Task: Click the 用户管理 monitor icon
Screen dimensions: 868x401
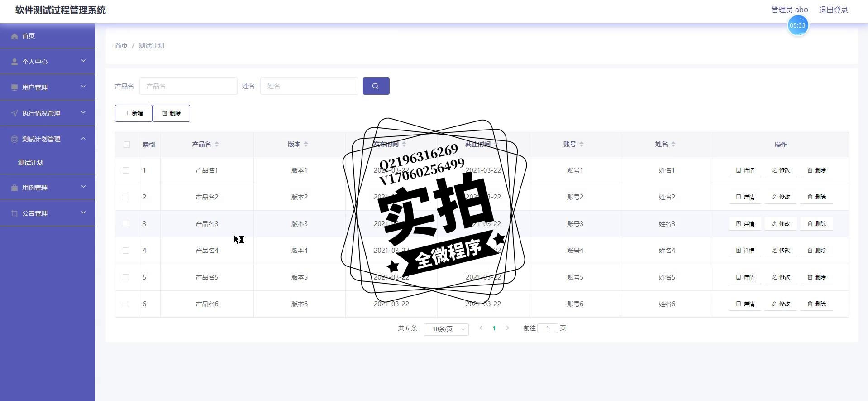Action: tap(14, 87)
